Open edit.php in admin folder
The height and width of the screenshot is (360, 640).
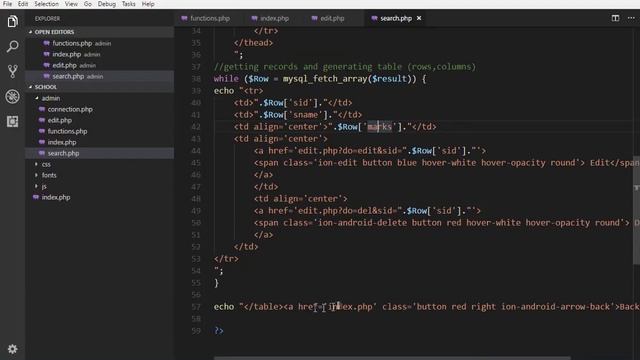coord(60,120)
